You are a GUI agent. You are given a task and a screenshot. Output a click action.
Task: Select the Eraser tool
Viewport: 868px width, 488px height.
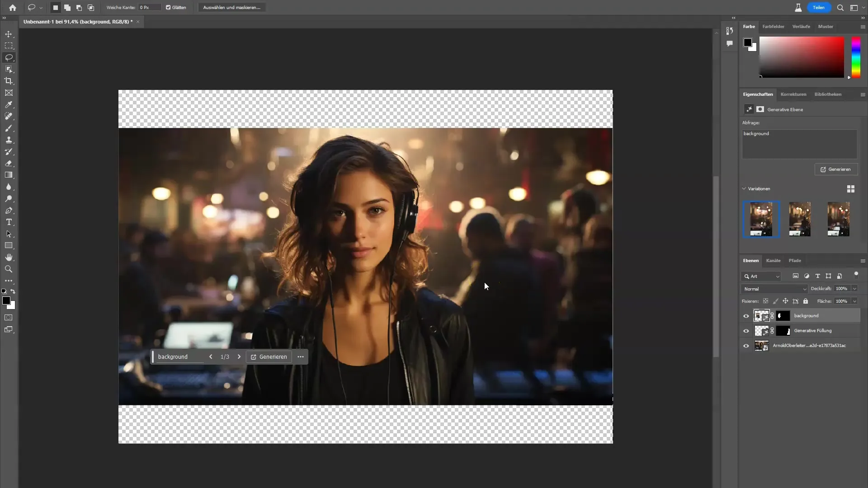9,163
